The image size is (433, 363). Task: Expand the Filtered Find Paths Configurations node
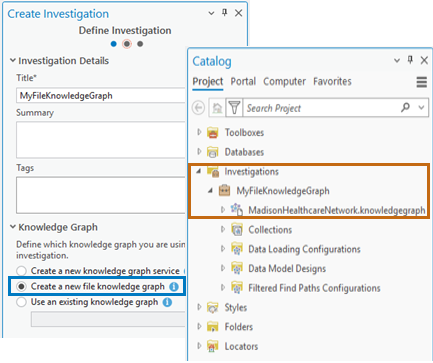click(x=223, y=287)
